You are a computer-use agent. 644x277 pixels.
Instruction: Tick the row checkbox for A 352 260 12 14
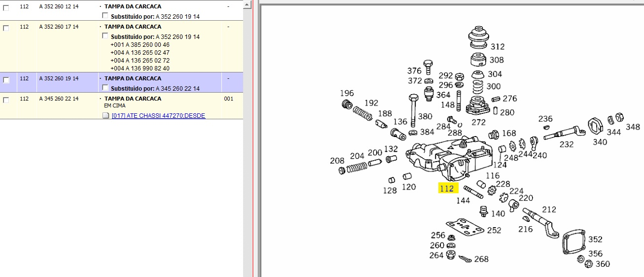click(6, 8)
